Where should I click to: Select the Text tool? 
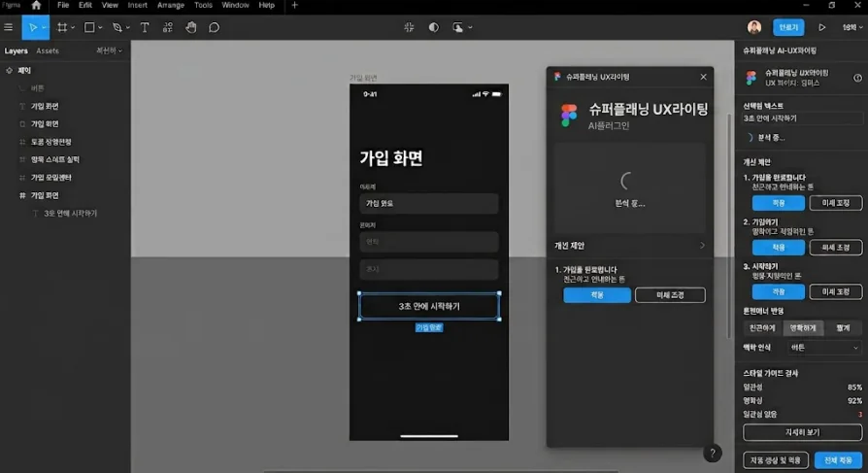point(145,27)
